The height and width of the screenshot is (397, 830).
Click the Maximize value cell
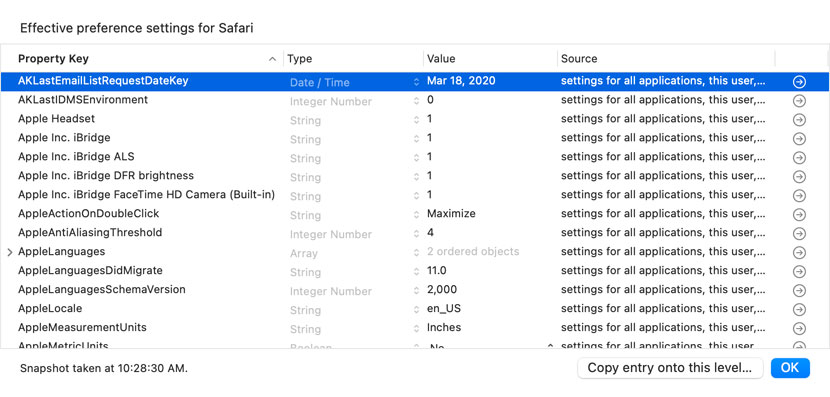pos(451,213)
